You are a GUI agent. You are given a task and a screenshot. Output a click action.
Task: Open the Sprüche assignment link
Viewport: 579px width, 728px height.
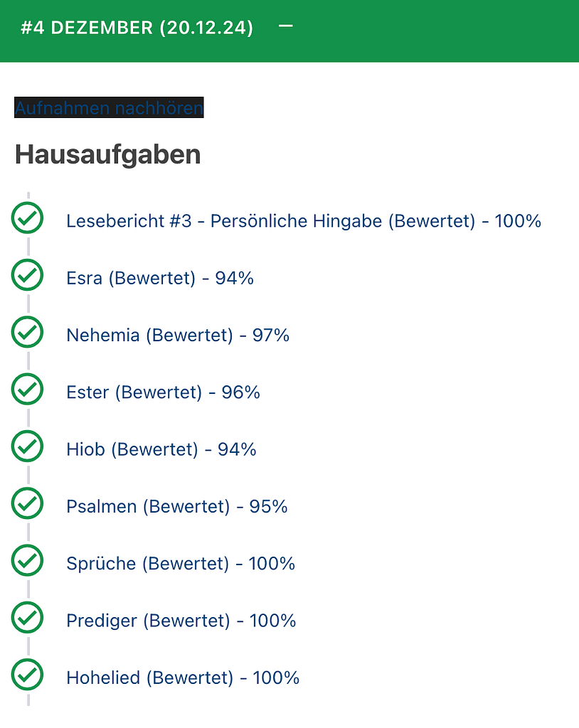tap(181, 564)
